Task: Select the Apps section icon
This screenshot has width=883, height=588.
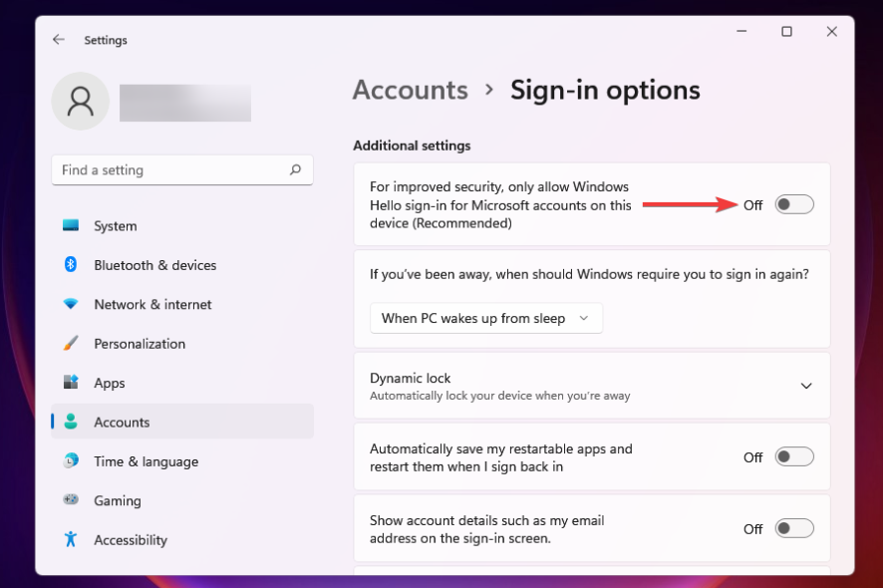Action: coord(71,383)
